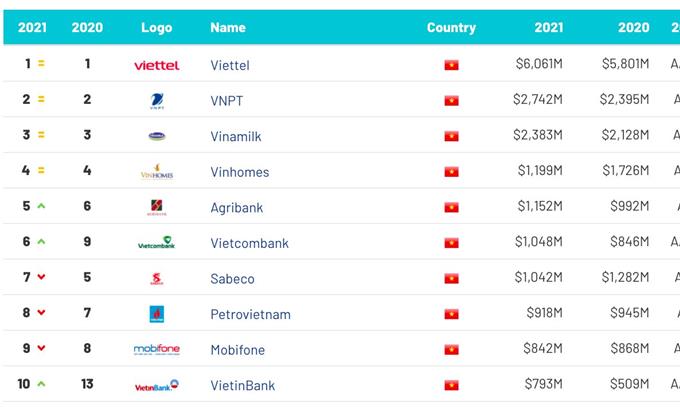Click the Mobifone logo
680x408 pixels.
coord(157,349)
